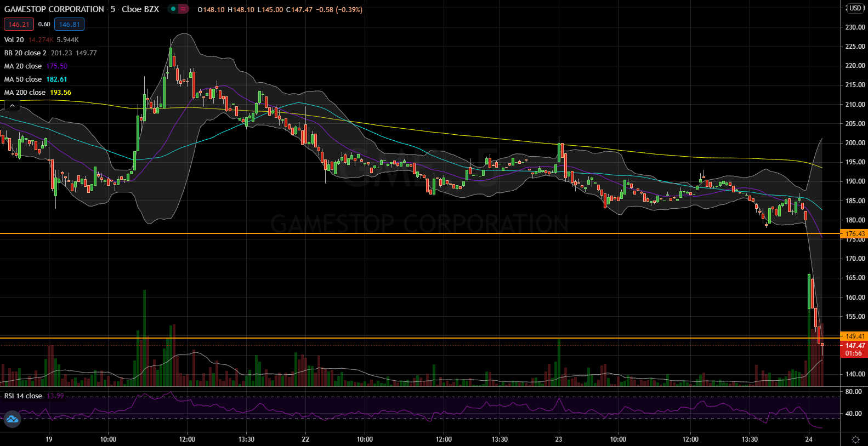Click the date 23 on time axis
Screen dimensions: 868x446
558,439
